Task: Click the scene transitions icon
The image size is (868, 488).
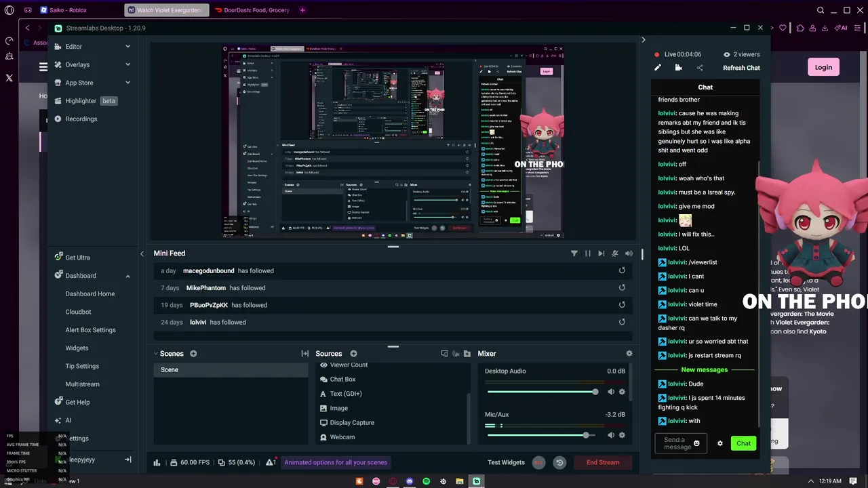Action: [x=305, y=354]
